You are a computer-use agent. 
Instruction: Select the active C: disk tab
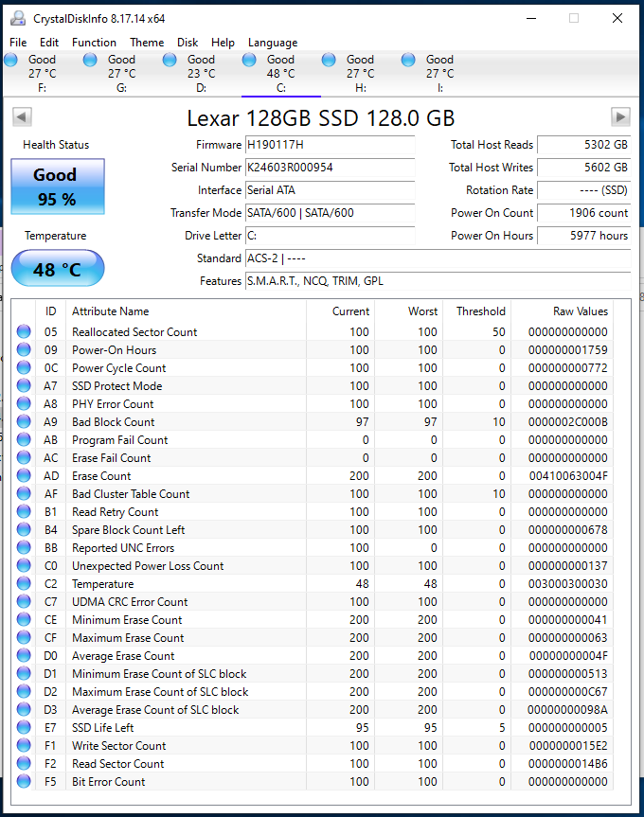[x=281, y=74]
